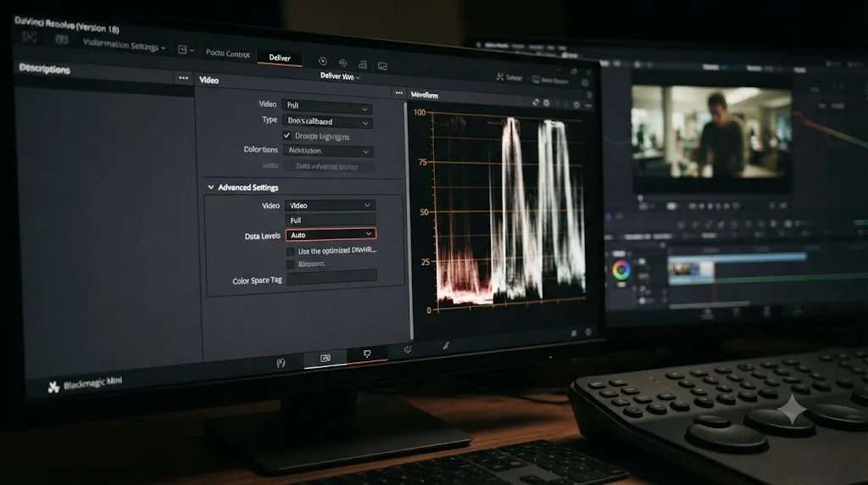Click the video preview on the second monitor

[x=711, y=132]
